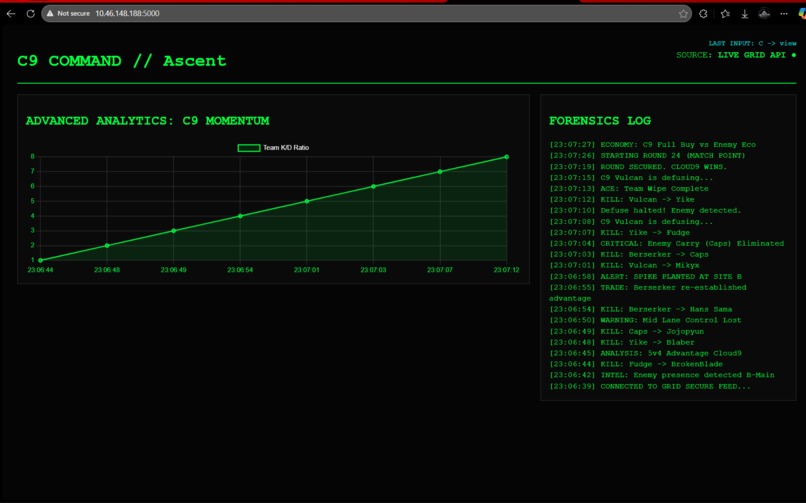Select log entry CONNECTED TO GRID SECURE FEED
Image resolution: width=806 pixels, height=503 pixels.
(650, 386)
